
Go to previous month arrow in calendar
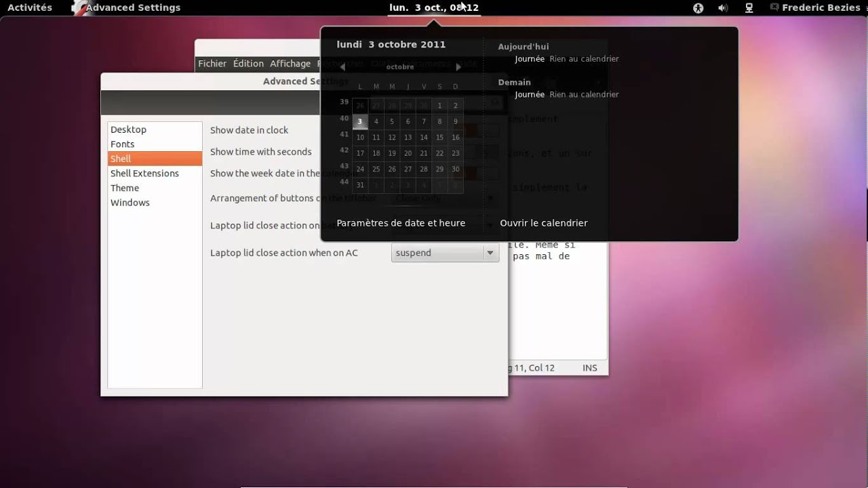(342, 66)
